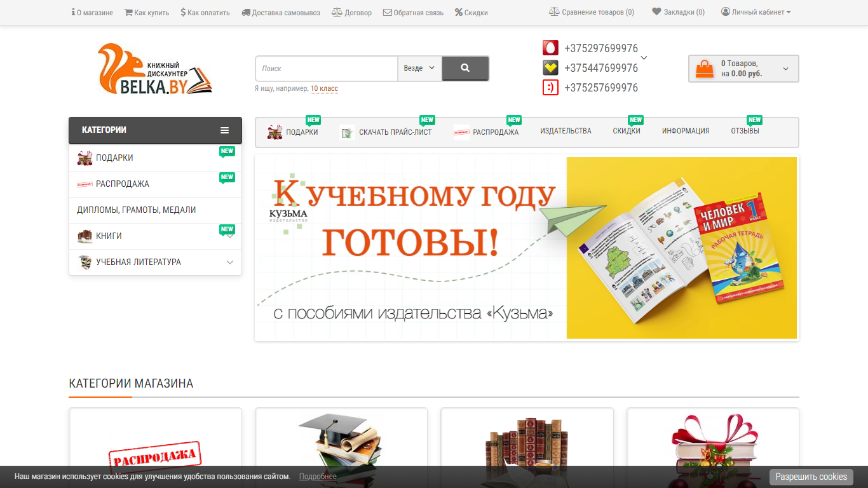Click the 10 класс search example link
The image size is (868, 488).
[x=324, y=89]
